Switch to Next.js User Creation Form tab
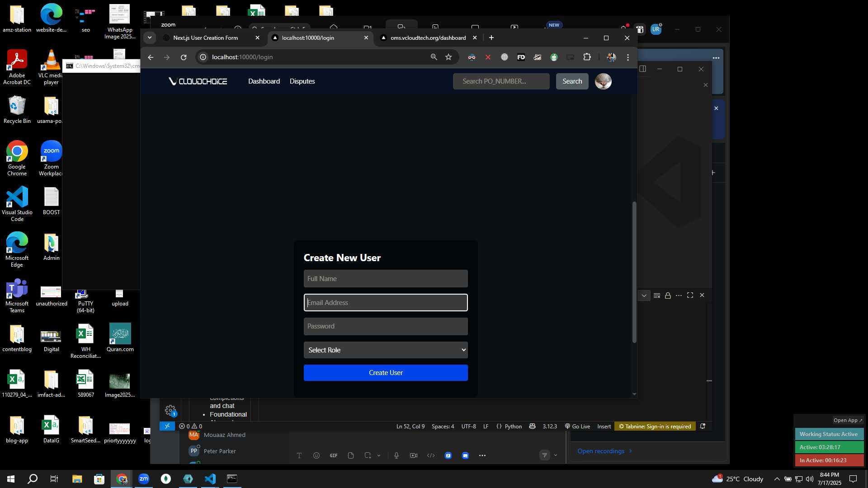Viewport: 868px width, 488px height. click(205, 38)
